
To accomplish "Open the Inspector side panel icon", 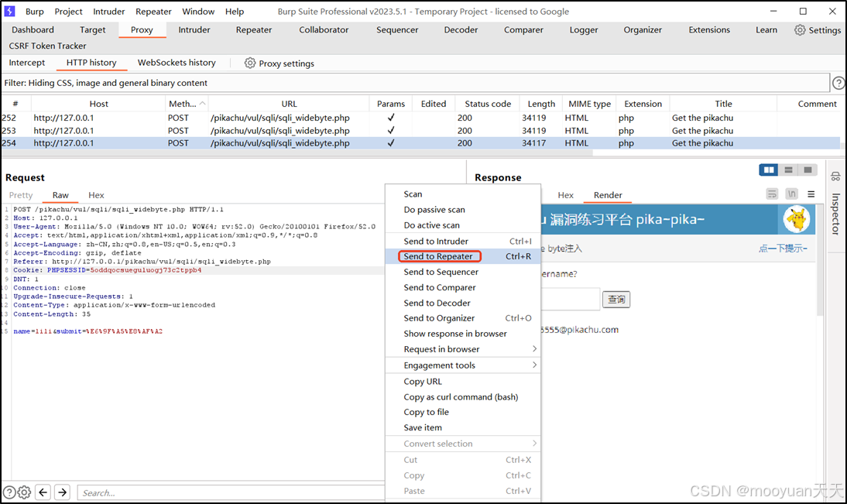I will [x=835, y=177].
